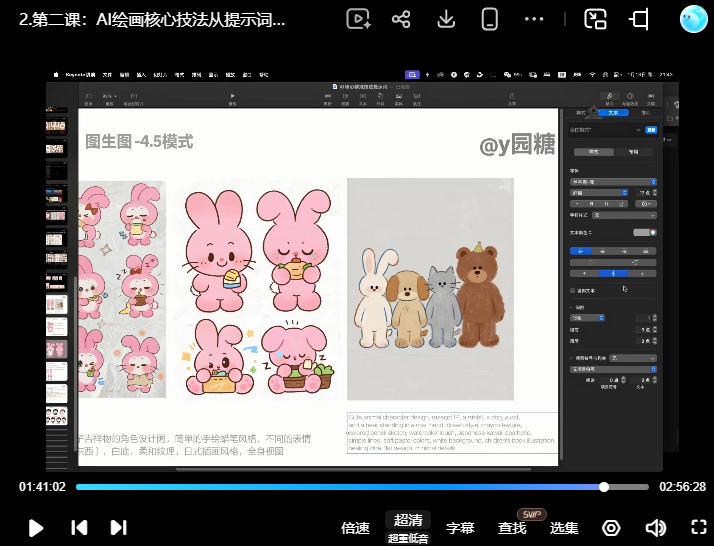Click the 查找 search button
This screenshot has height=546, width=714.
(x=512, y=528)
